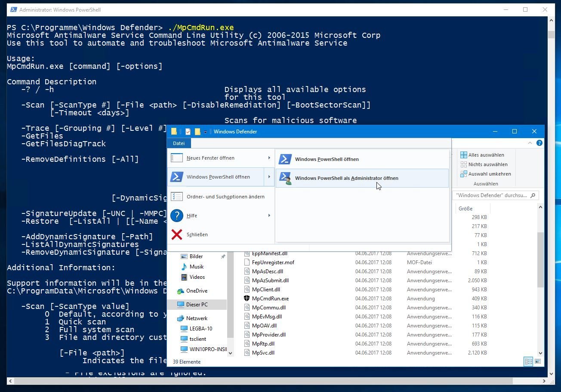The image size is (561, 392).
Task: Select the MpCmdRun.exe shield icon
Action: coord(247,299)
